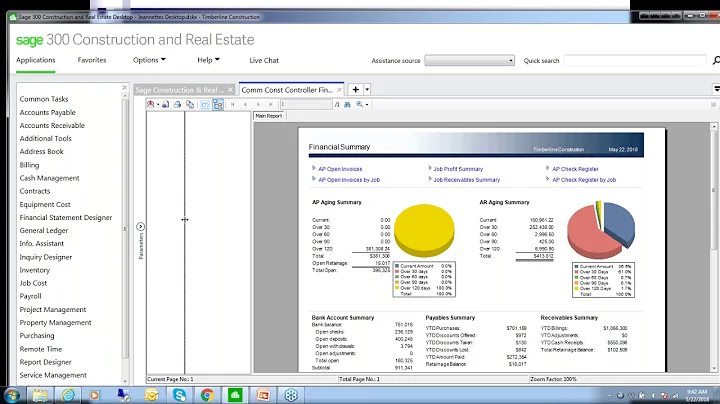
Task: Click the Print Report icon
Action: click(x=177, y=105)
